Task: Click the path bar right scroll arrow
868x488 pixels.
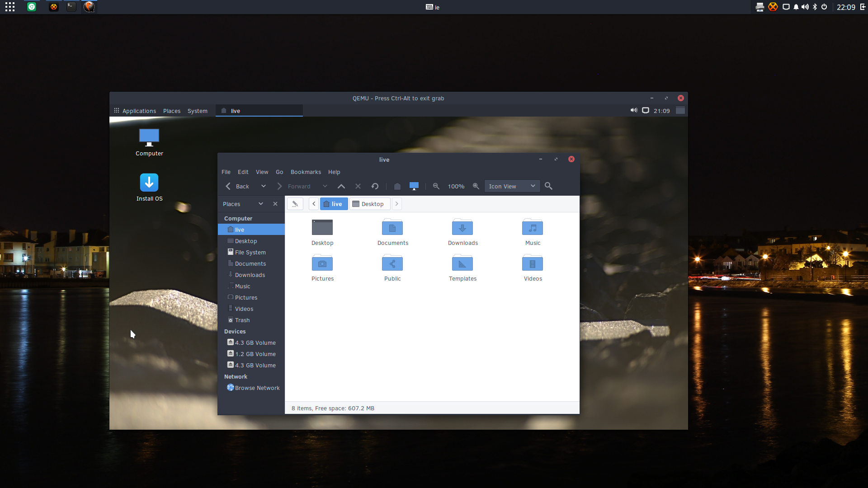Action: click(397, 204)
